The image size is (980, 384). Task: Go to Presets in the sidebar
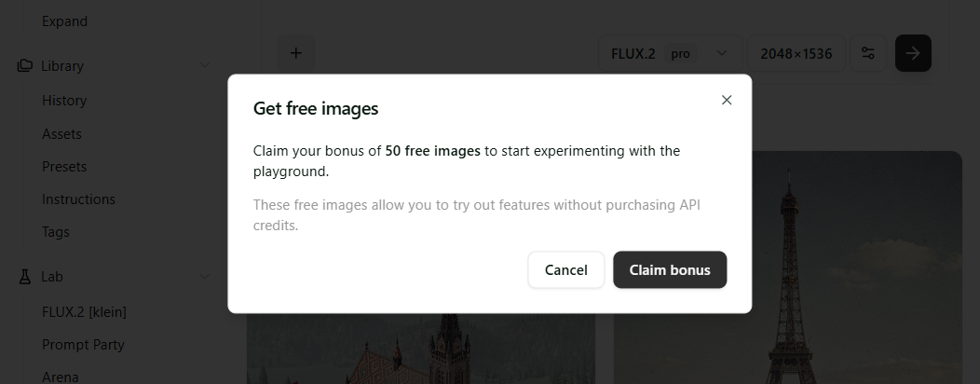[x=64, y=167]
